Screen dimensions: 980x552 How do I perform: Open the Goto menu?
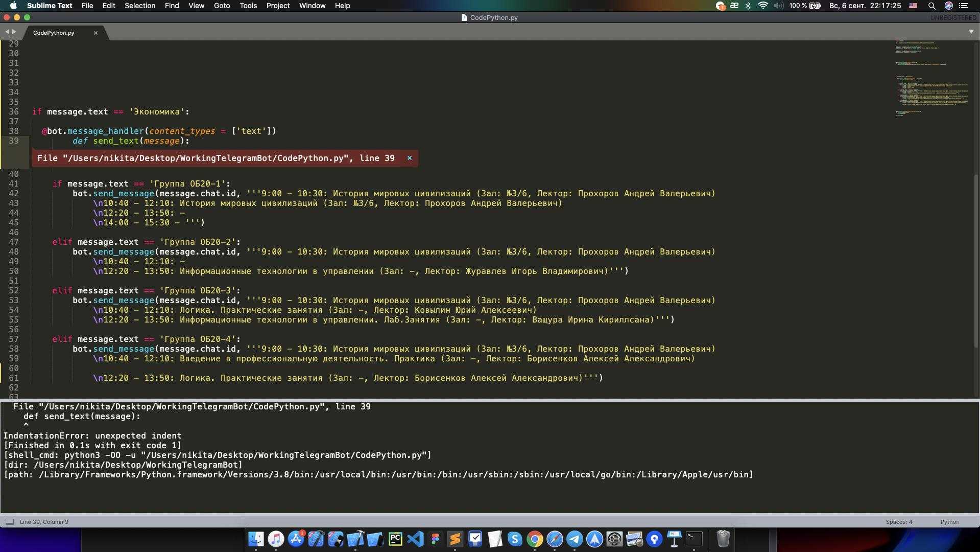click(x=222, y=6)
